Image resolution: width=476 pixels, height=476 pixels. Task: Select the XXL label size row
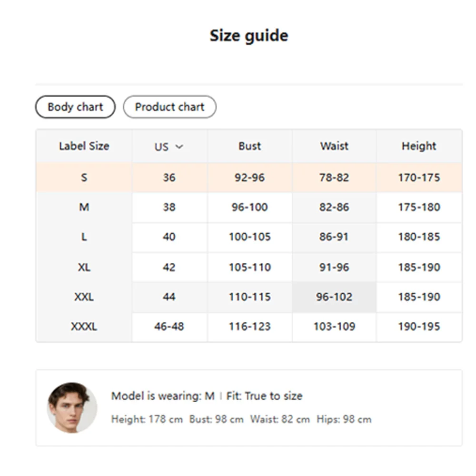coord(84,297)
